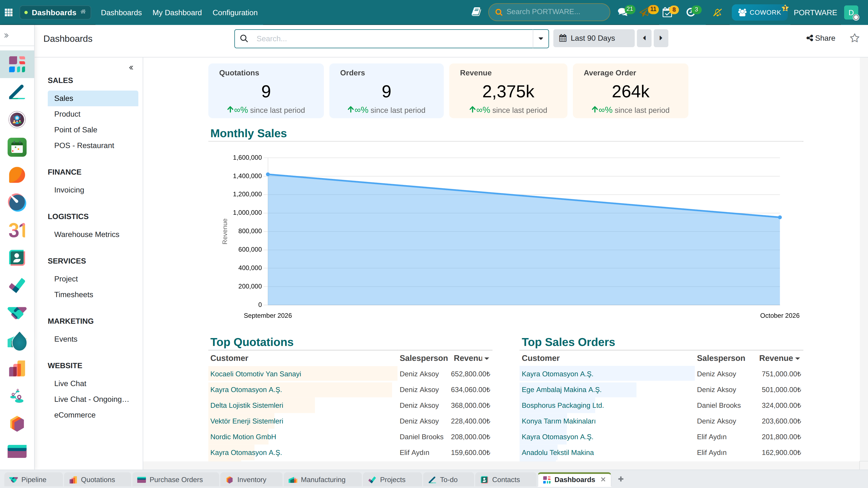The width and height of the screenshot is (868, 488).
Task: Open the activities calendar icon with badge 8
Action: 667,12
